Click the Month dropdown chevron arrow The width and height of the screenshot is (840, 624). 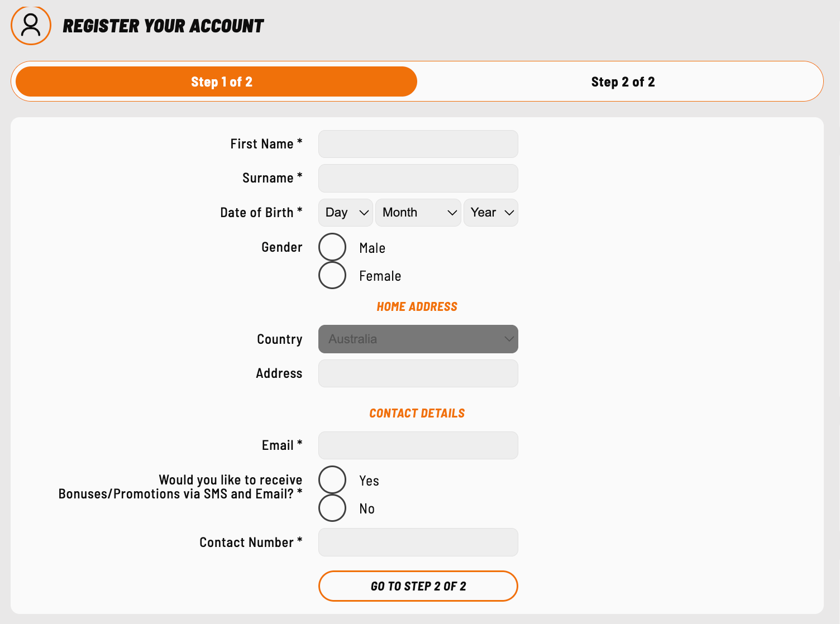point(452,213)
